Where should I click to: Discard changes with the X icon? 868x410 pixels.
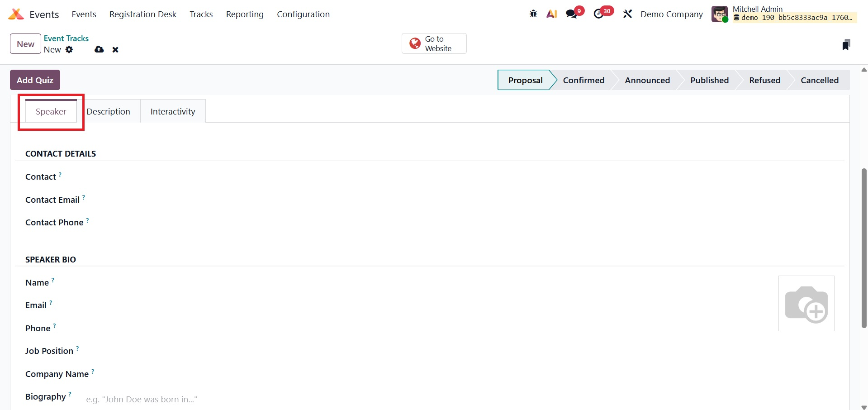[x=115, y=50]
